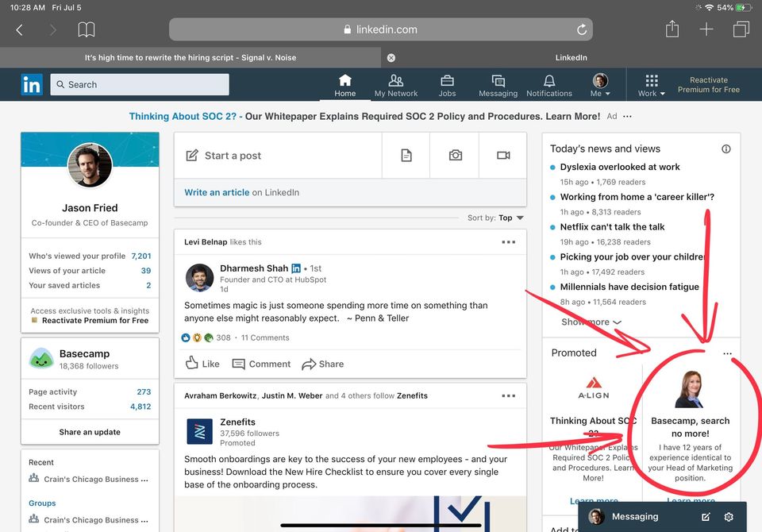Open Zenefits company name link

click(237, 422)
